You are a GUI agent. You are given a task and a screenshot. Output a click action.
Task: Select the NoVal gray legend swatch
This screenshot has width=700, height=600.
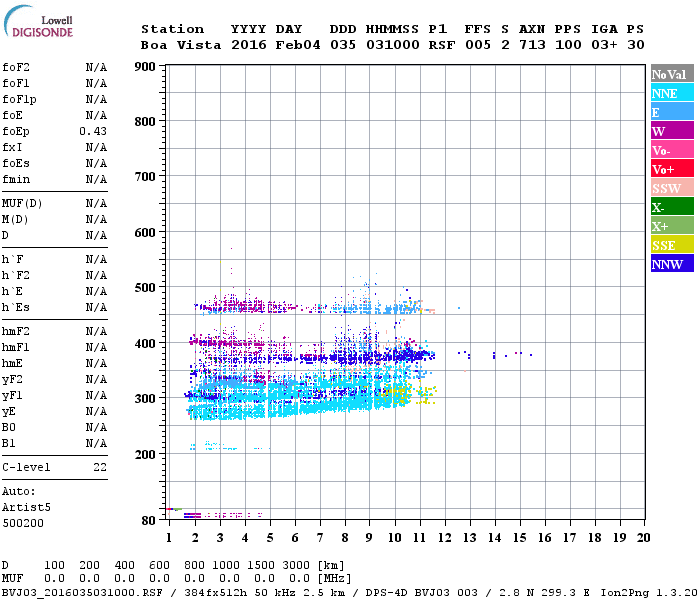click(672, 74)
